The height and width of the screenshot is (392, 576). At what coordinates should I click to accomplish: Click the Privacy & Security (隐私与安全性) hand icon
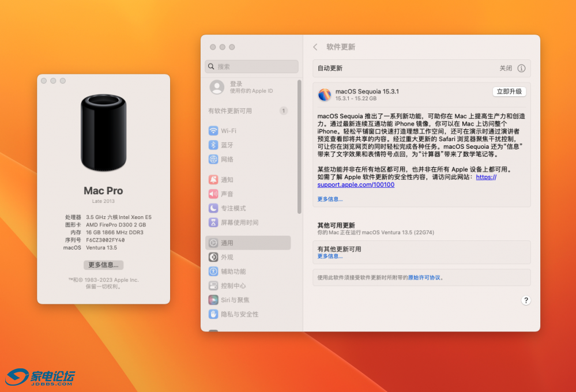(x=213, y=315)
